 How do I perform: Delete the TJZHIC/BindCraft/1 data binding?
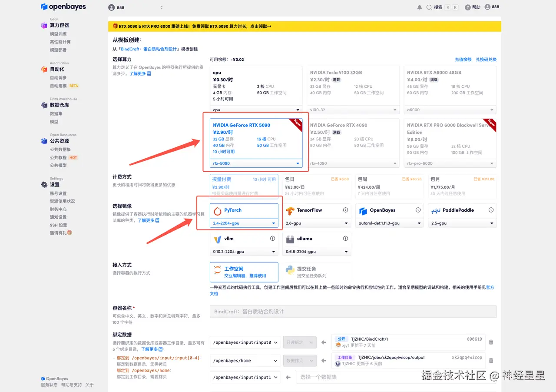[491, 342]
